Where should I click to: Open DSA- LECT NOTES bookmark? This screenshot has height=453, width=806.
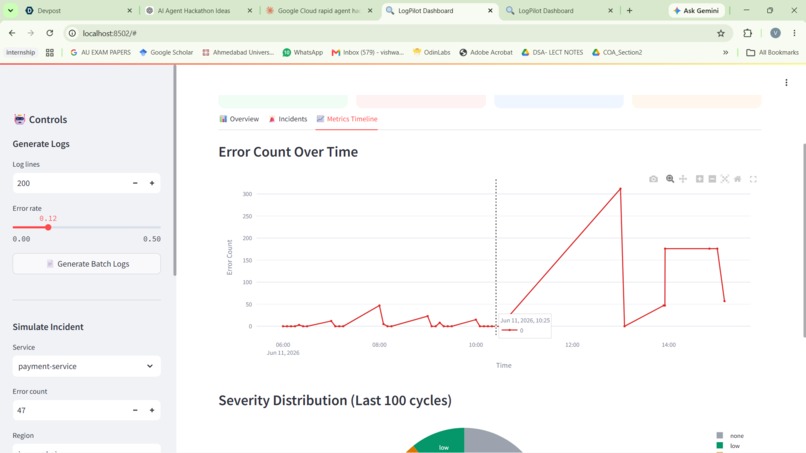(x=552, y=52)
